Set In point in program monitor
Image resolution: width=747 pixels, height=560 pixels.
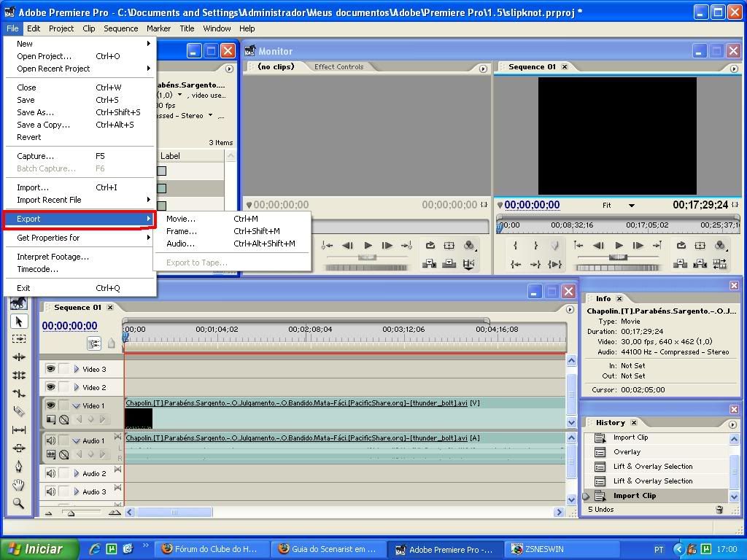tap(516, 245)
